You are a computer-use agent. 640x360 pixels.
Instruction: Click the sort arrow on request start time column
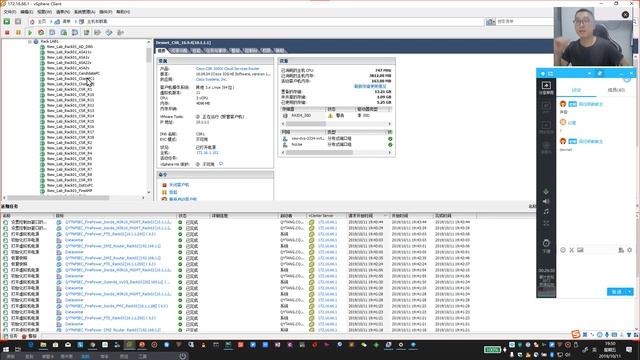tap(384, 216)
